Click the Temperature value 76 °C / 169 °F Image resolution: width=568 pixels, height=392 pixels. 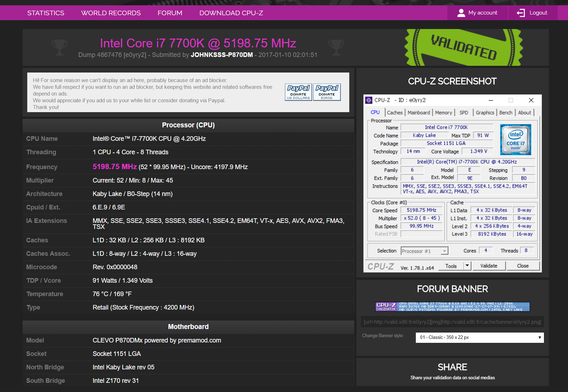(112, 294)
